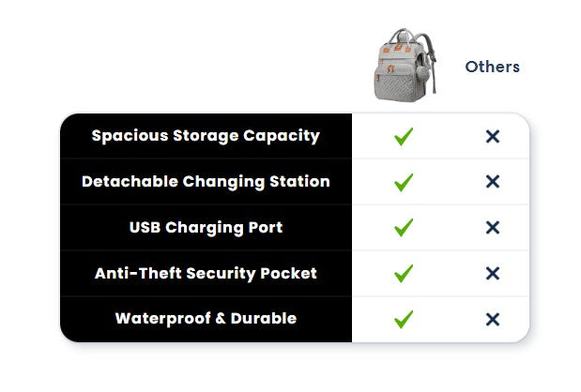Select the USB Charging Port row label

[206, 228]
